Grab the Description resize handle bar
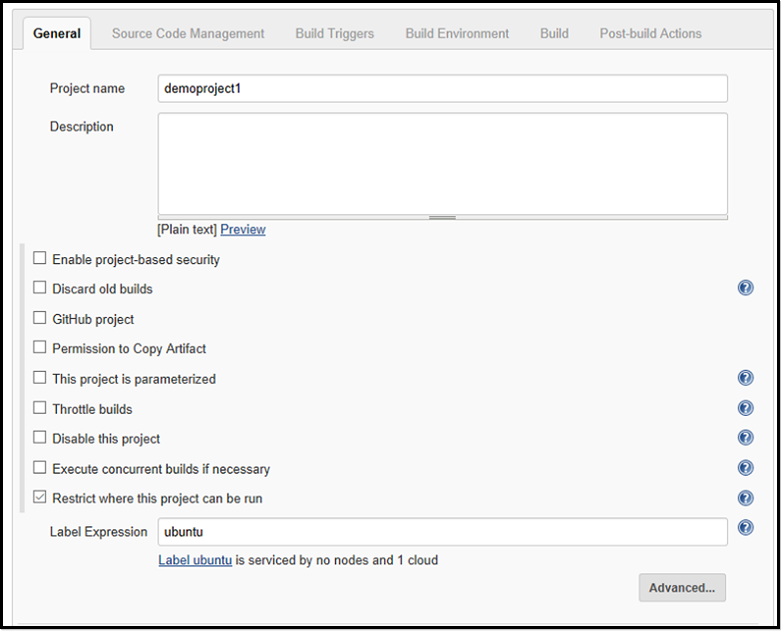Viewport: 782px width, 631px height. (x=442, y=217)
